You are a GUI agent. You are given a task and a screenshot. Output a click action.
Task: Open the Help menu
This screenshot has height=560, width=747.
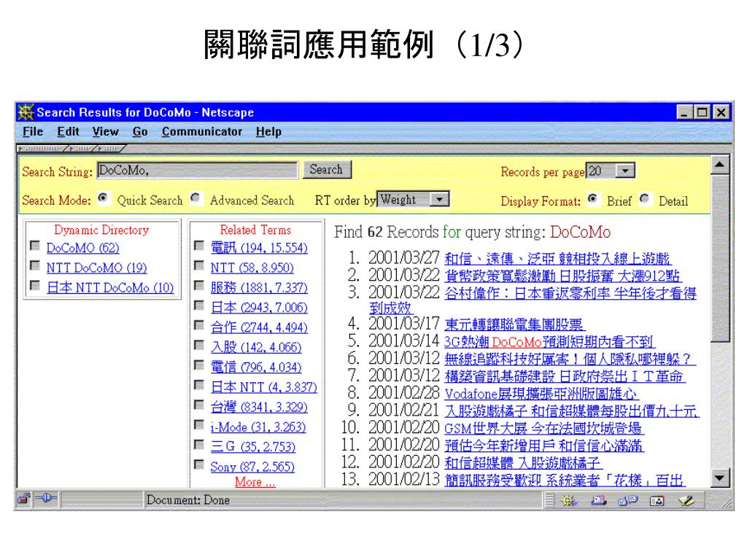268,131
